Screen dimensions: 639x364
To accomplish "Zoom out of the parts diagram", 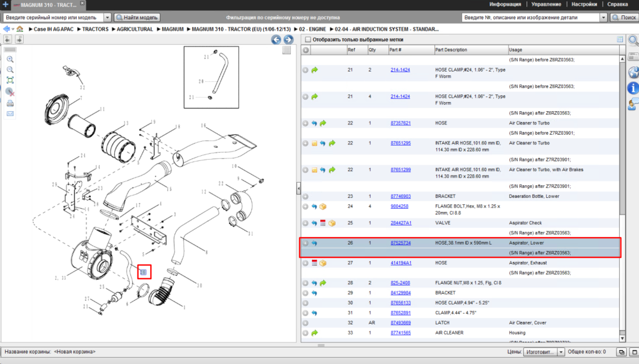I will [x=10, y=70].
